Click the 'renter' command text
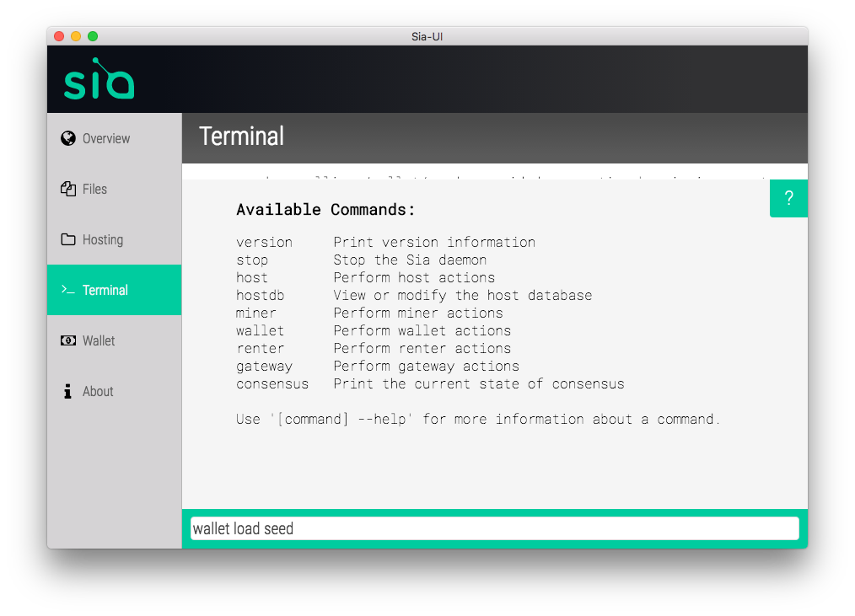855x616 pixels. pyautogui.click(x=260, y=348)
